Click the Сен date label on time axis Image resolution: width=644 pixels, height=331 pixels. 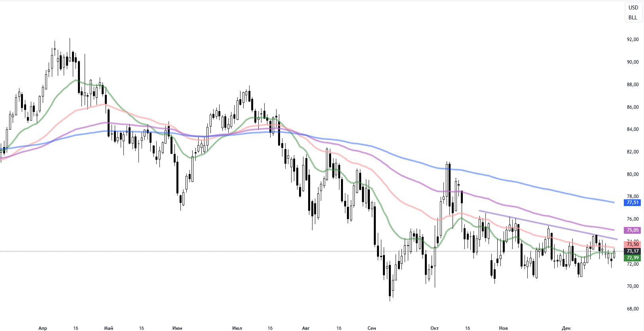[x=371, y=328]
